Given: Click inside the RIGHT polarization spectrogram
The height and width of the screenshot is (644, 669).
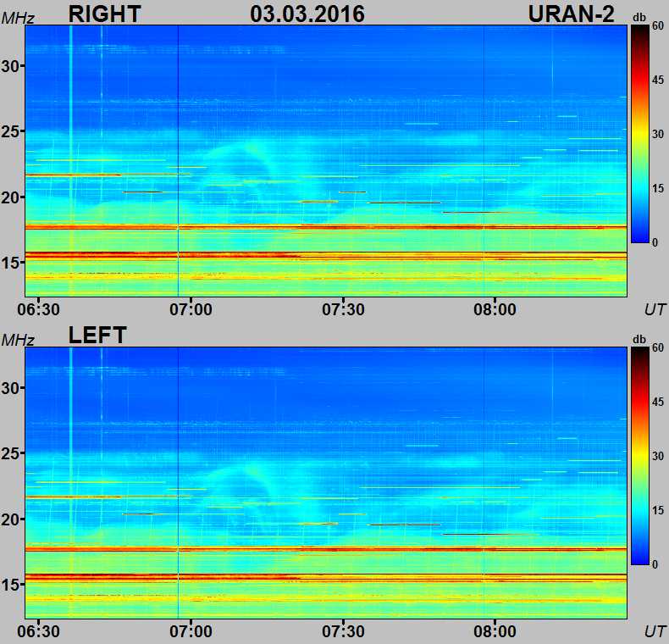Looking at the screenshot, I should tap(326, 160).
